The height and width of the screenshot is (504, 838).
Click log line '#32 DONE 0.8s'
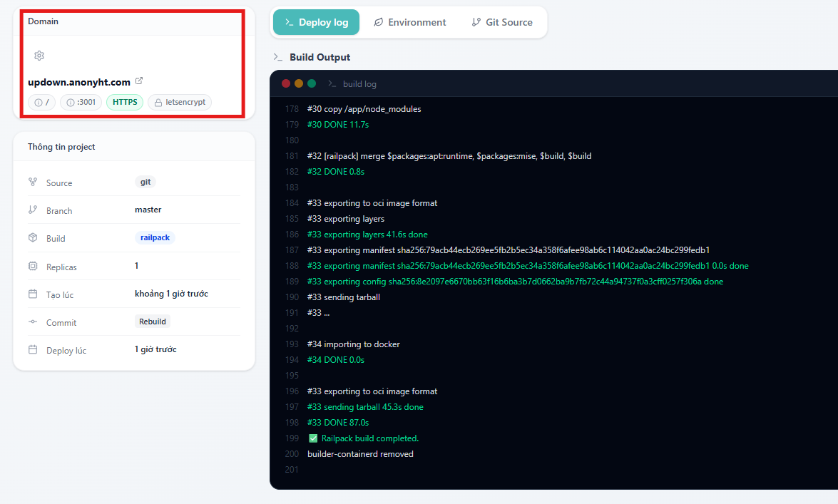tap(336, 172)
